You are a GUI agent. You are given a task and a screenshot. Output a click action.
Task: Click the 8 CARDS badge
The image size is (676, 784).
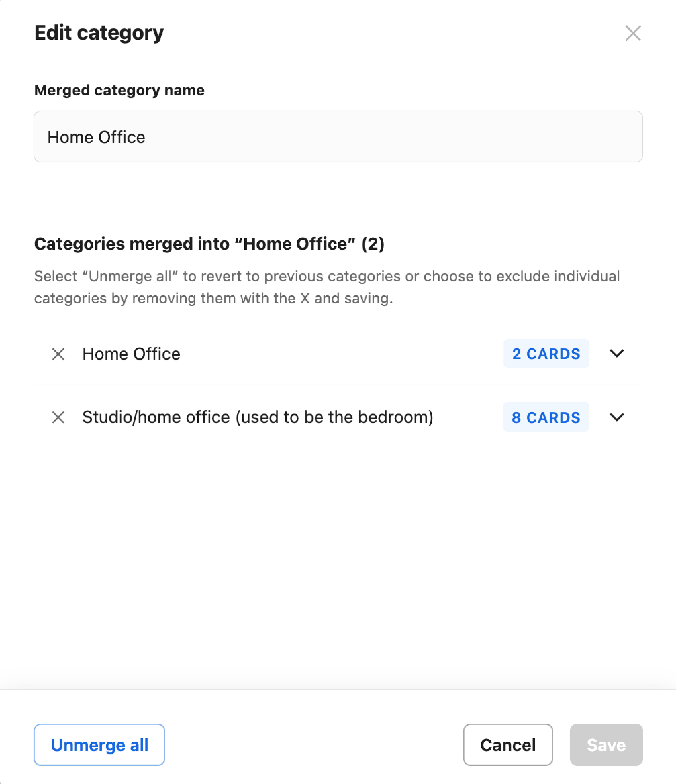546,417
